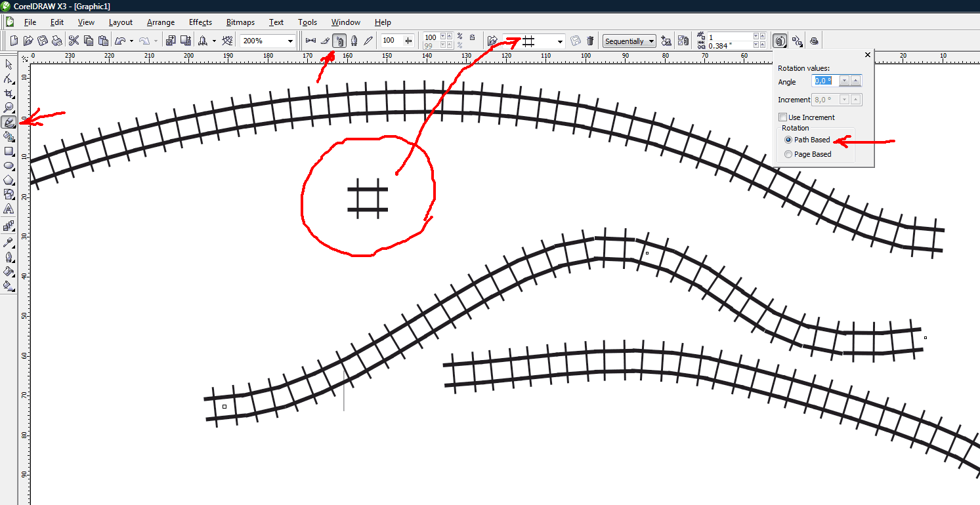980x505 pixels.
Task: Select the Rectangle tool
Action: (x=9, y=151)
